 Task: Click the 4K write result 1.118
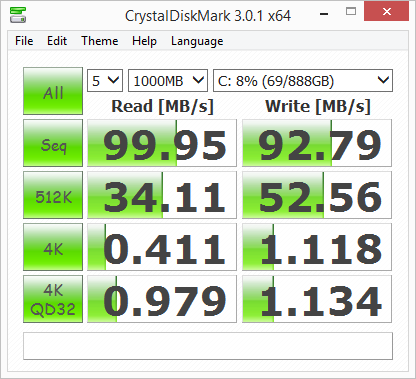pos(317,247)
